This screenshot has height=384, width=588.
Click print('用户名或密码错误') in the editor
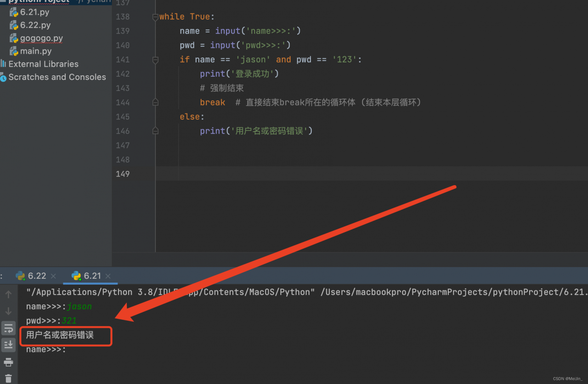click(256, 131)
